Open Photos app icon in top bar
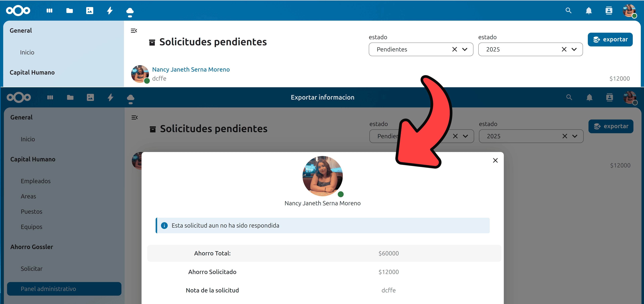Screen dimensions: 644x304 90,11
